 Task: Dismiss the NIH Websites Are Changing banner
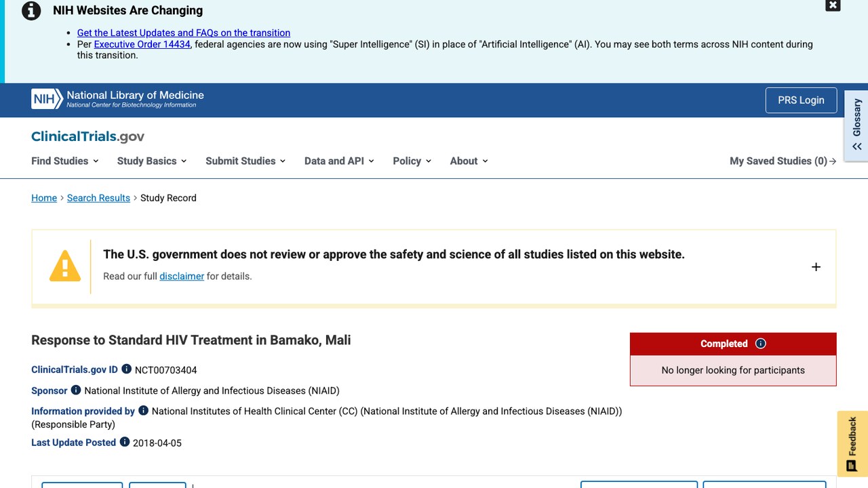click(x=833, y=5)
